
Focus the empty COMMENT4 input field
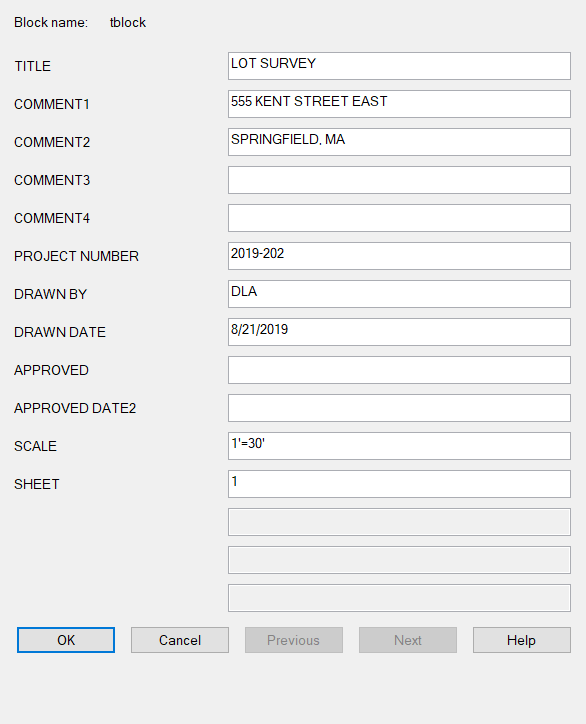click(399, 218)
